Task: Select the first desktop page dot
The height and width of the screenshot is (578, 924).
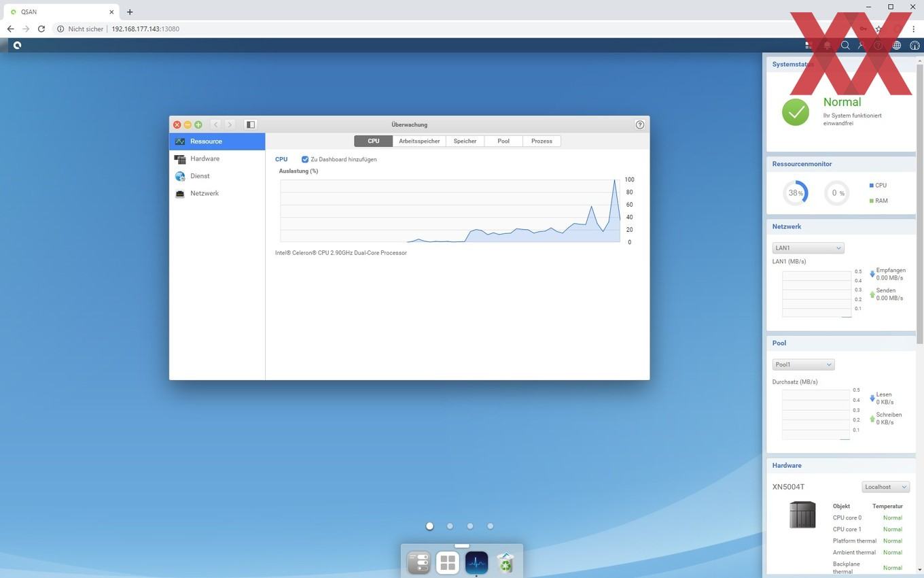Action: point(429,526)
